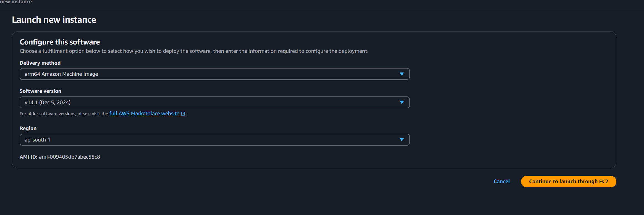Viewport: 644px width, 215px height.
Task: Click the bold AMI ID label
Action: click(28, 157)
